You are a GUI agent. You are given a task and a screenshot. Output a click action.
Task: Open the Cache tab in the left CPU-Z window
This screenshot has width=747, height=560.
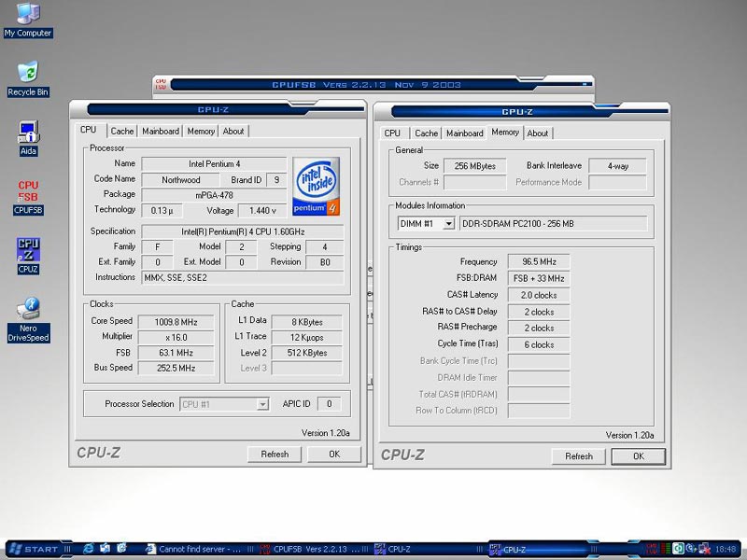click(122, 132)
